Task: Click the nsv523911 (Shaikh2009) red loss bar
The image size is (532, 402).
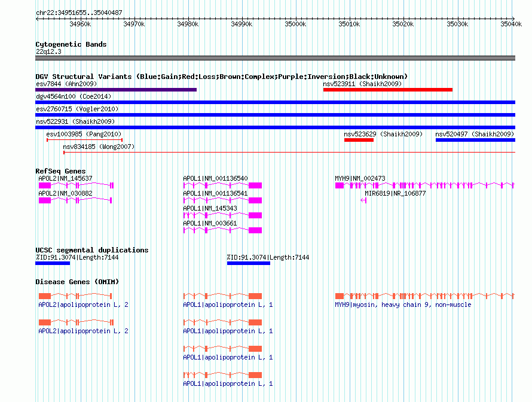Action: [388, 90]
